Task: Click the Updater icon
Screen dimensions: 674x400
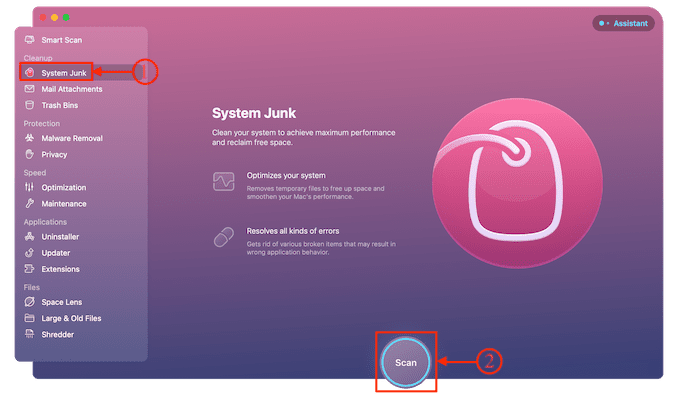Action: [29, 253]
